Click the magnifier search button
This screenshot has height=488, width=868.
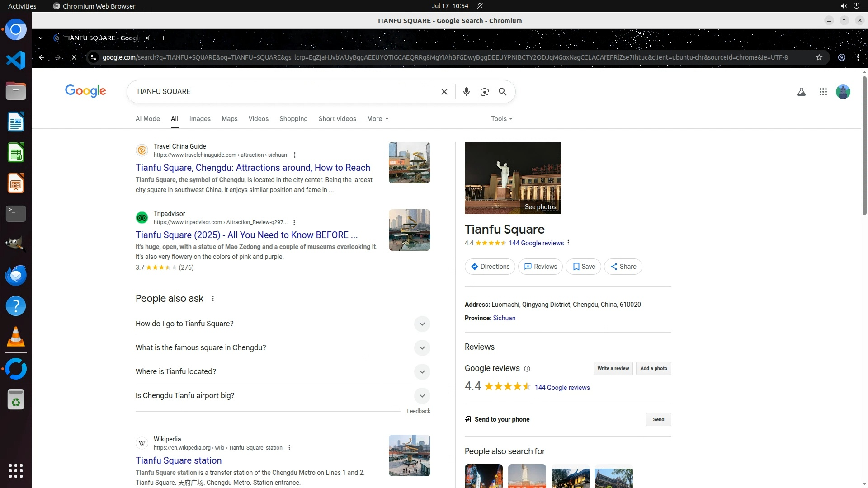pyautogui.click(x=502, y=92)
